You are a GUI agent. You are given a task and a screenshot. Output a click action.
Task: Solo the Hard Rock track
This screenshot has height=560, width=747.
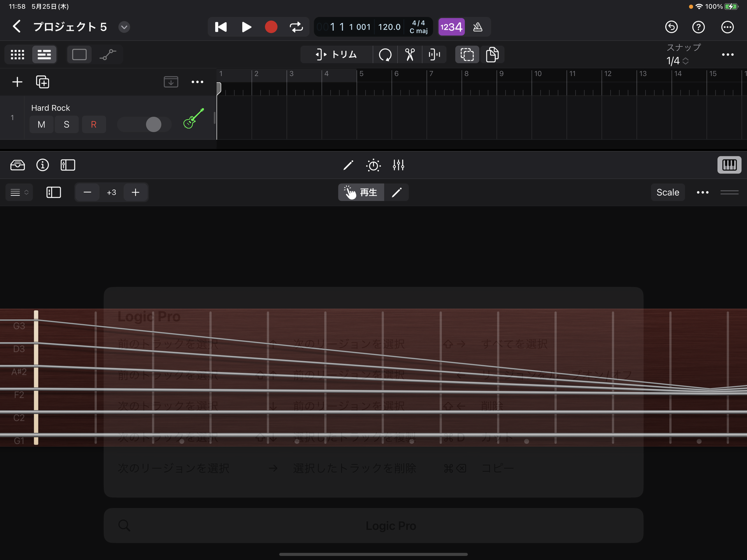67,125
